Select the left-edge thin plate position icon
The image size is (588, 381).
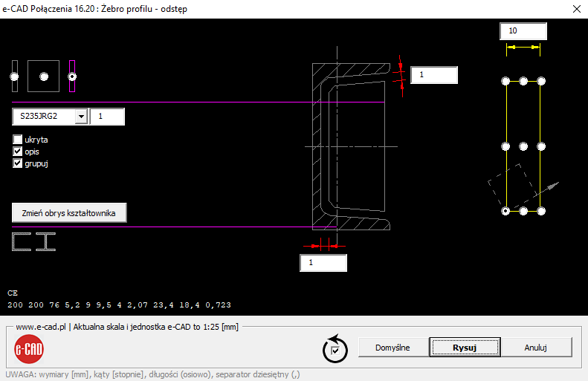[x=15, y=76]
